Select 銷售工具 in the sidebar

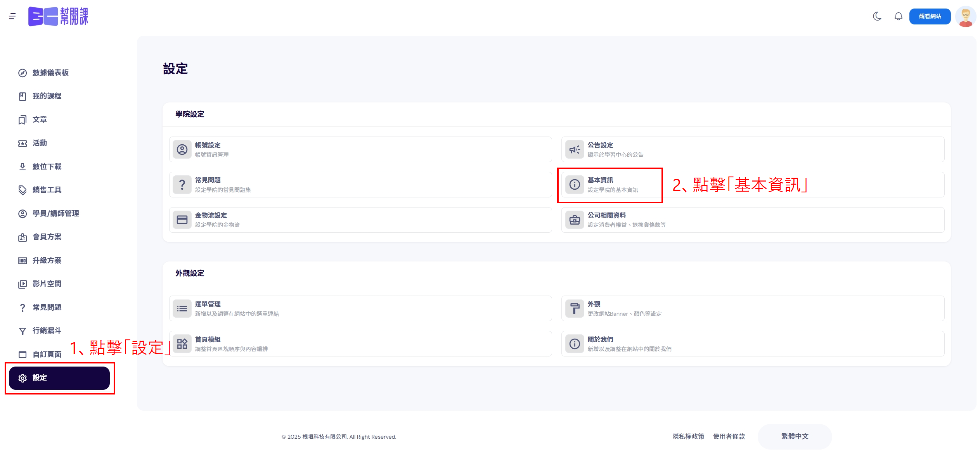[47, 190]
